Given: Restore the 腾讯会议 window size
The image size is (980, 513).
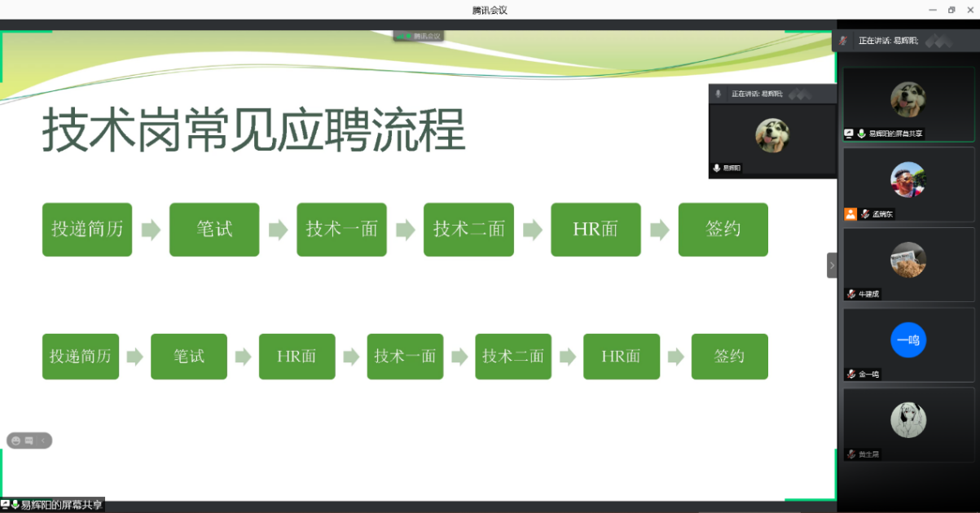Looking at the screenshot, I should [x=951, y=10].
